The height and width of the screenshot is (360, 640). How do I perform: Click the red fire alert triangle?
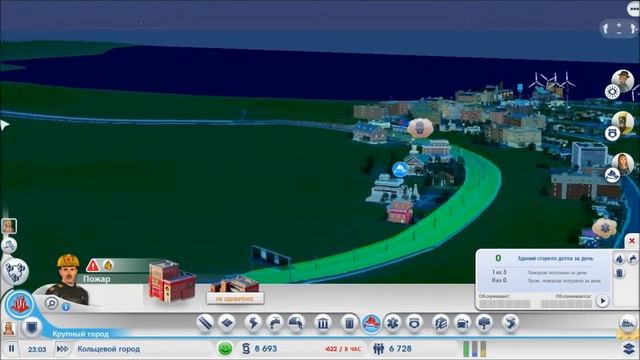click(x=93, y=266)
